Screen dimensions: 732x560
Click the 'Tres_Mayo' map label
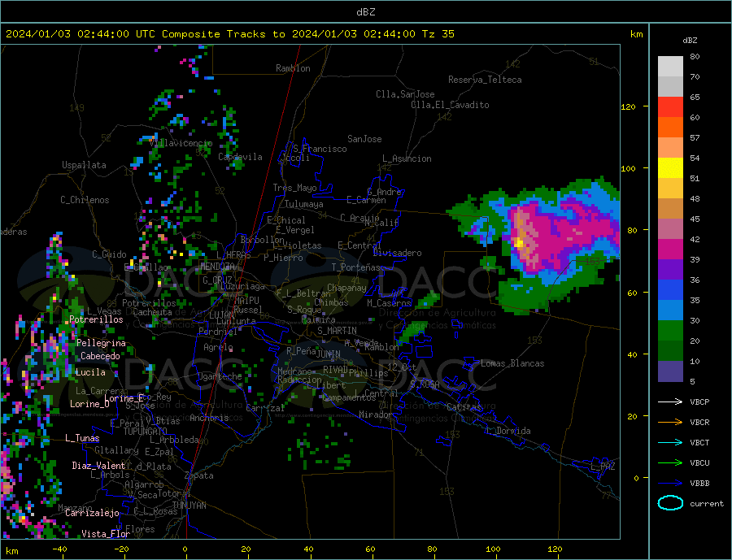tap(294, 188)
